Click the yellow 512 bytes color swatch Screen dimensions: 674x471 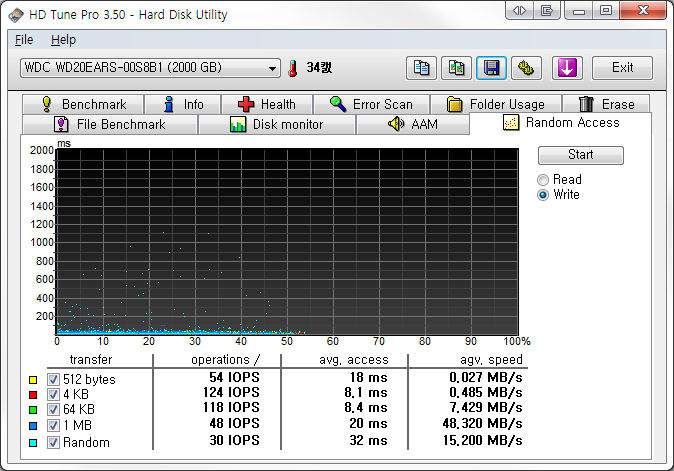33,380
